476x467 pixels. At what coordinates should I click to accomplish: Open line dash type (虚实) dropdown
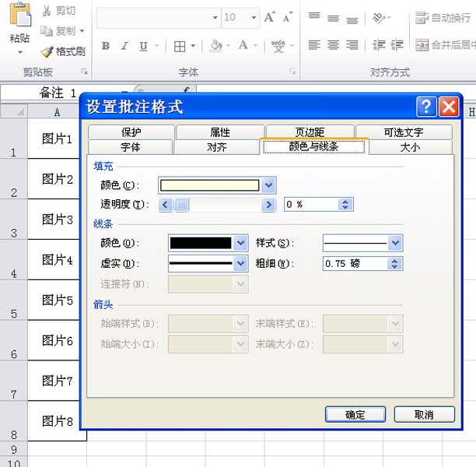point(241,263)
